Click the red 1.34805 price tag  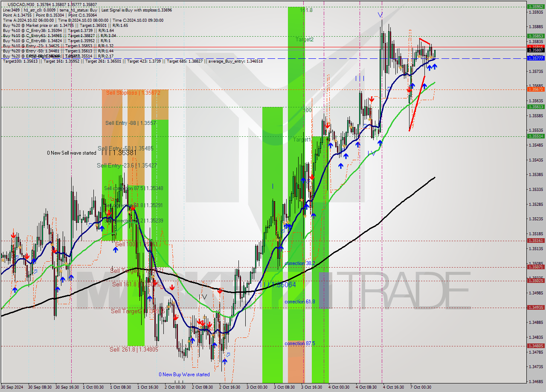(536, 346)
